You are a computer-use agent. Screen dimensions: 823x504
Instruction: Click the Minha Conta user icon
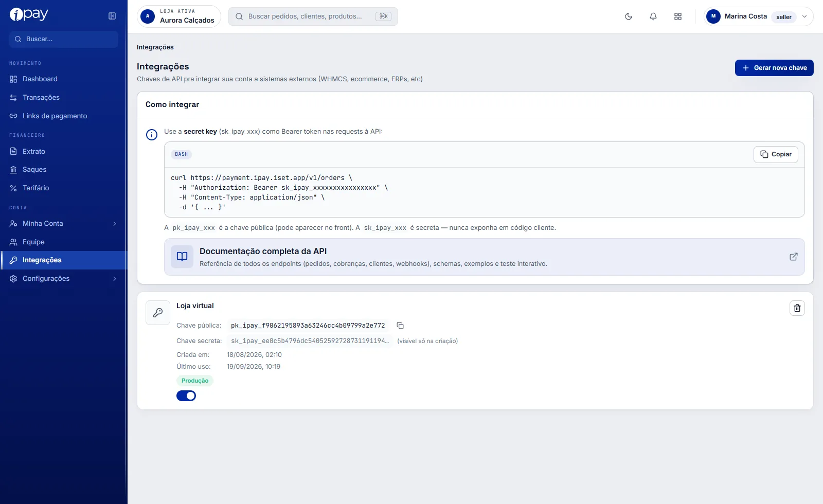click(13, 224)
